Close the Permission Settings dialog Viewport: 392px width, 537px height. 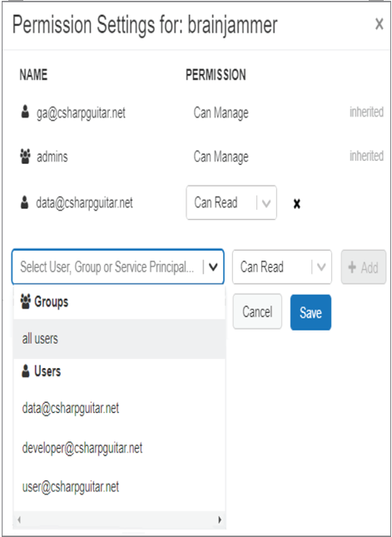pos(379,24)
